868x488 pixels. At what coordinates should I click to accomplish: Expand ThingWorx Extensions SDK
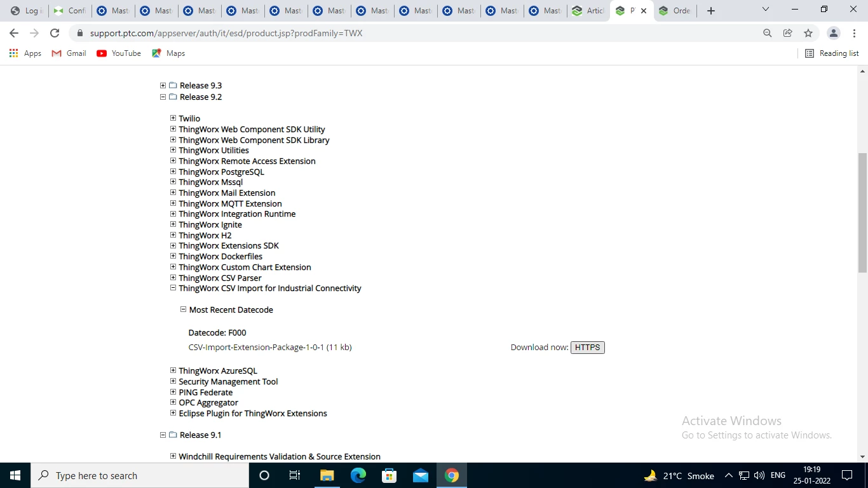click(173, 245)
